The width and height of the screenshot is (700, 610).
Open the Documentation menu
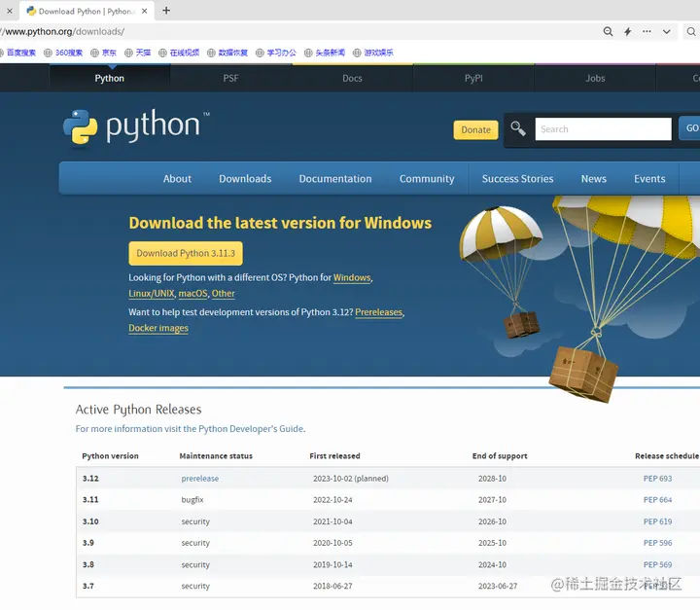335,179
